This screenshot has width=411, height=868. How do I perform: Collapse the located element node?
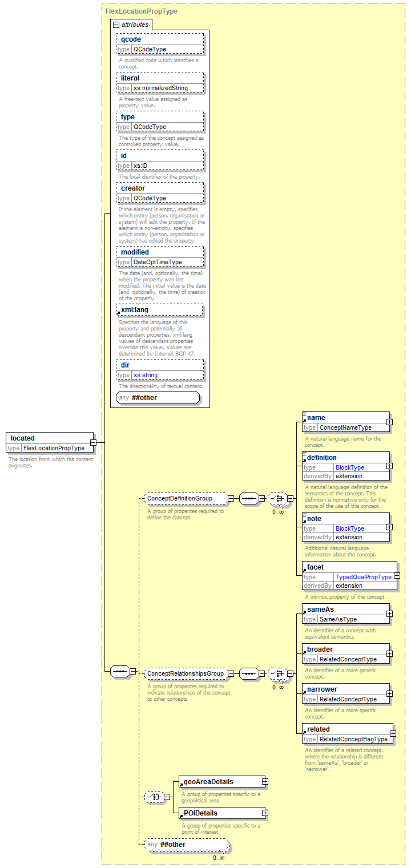pos(93,442)
